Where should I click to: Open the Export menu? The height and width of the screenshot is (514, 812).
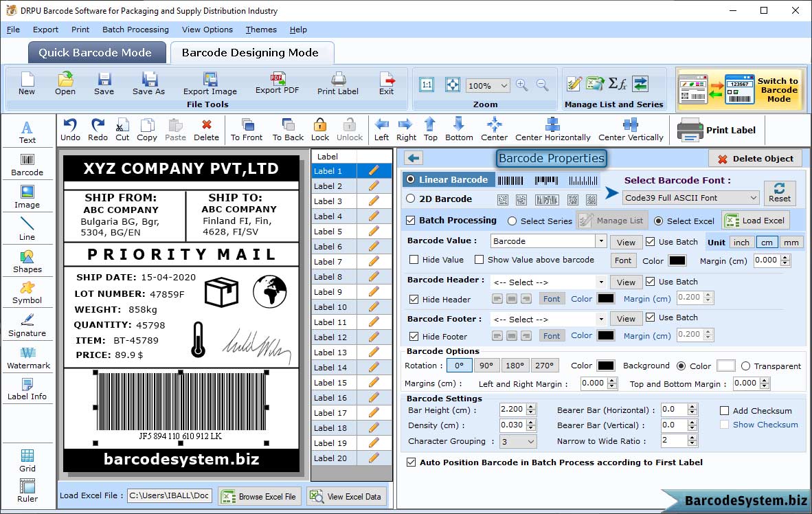point(45,30)
